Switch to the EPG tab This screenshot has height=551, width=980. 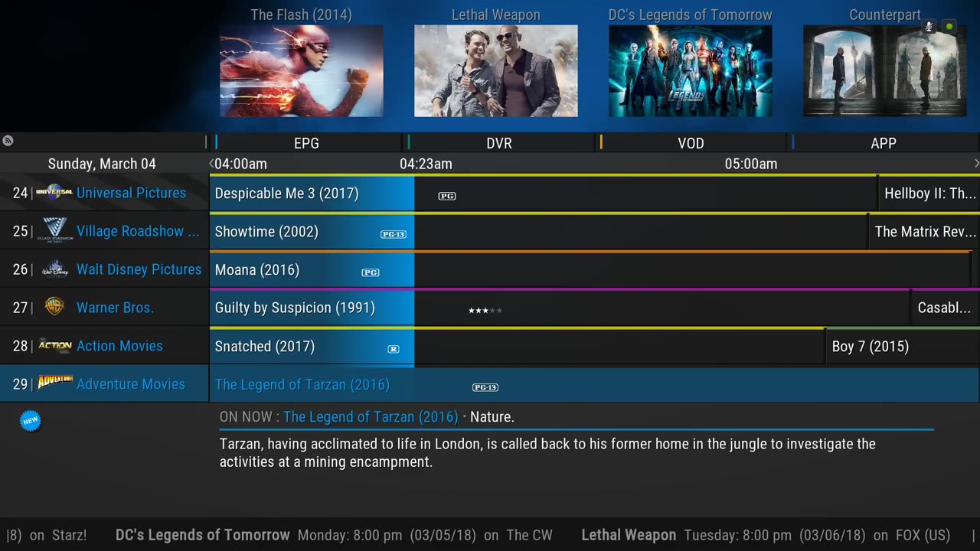(306, 143)
